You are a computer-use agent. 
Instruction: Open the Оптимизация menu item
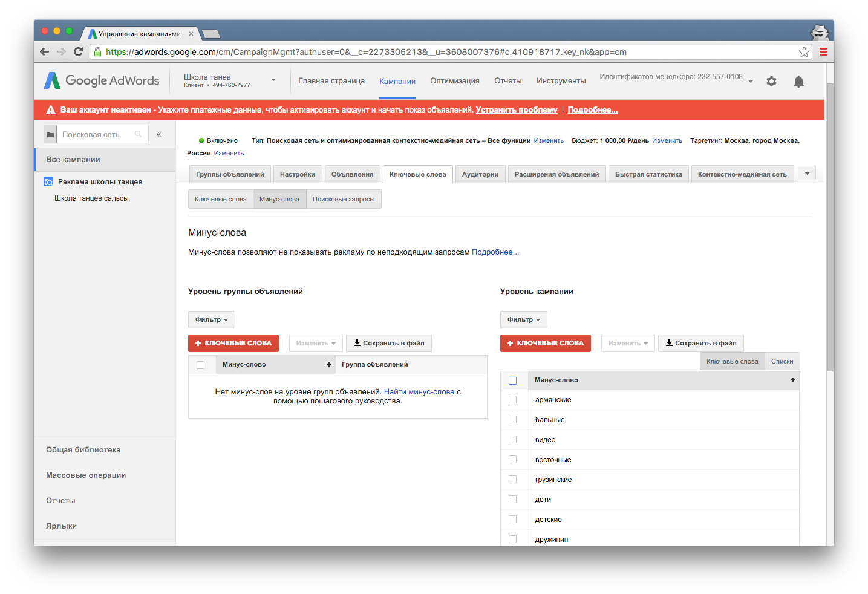(454, 81)
